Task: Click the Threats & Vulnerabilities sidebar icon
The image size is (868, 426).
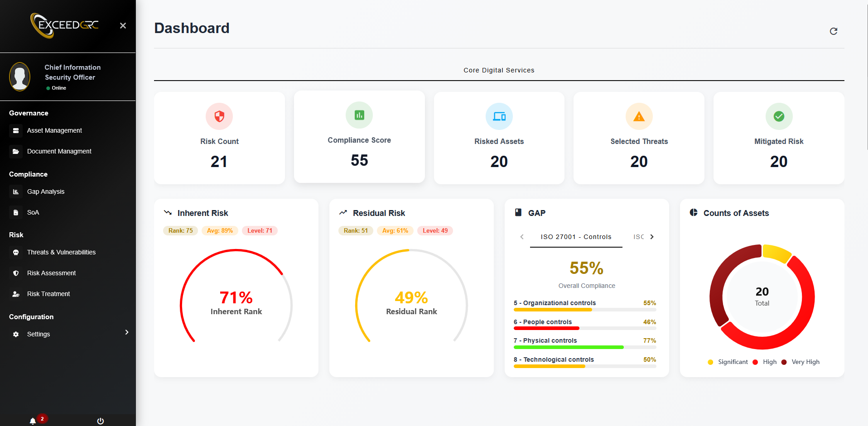Action: pos(16,252)
